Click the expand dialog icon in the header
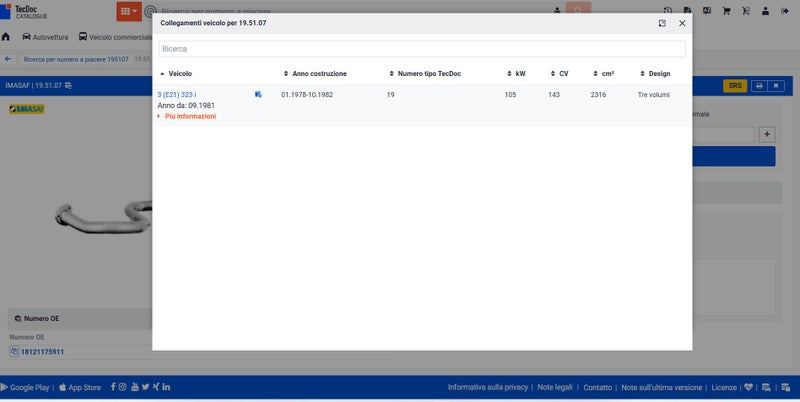800x402 pixels. coord(662,23)
